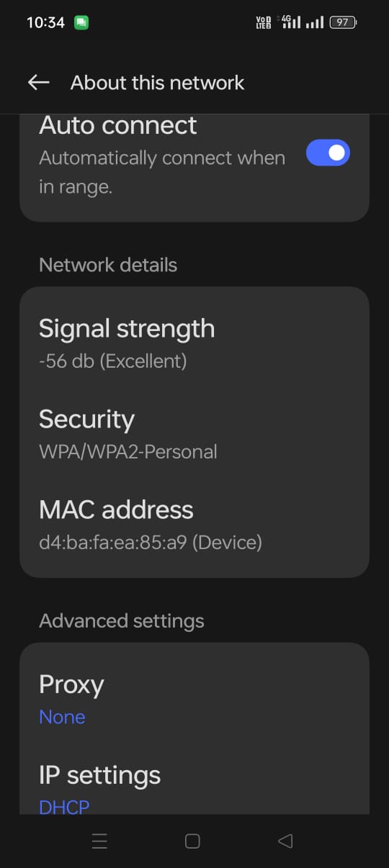This screenshot has width=389, height=868.
Task: Tap the Network details section header
Action: tap(108, 265)
